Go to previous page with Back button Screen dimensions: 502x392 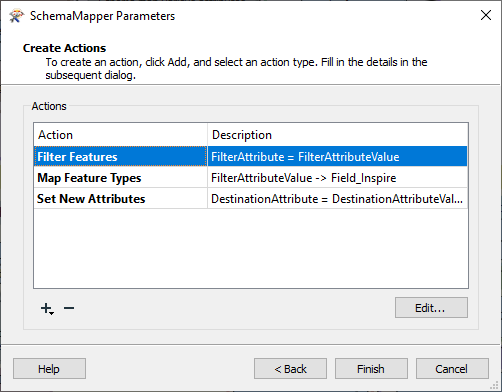pos(290,369)
